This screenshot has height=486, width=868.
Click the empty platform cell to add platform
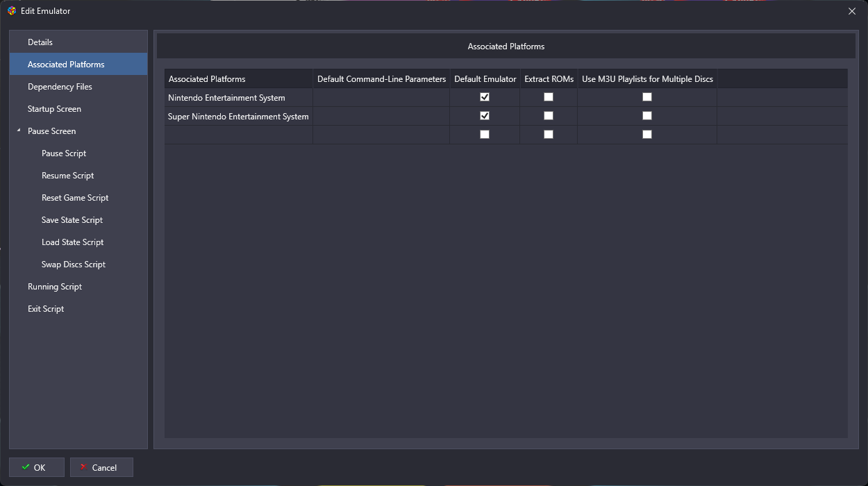(238, 135)
